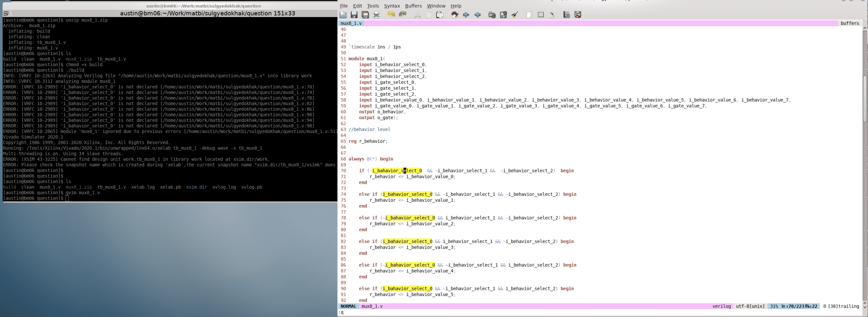The image size is (868, 317).
Task: Open the Tools menu
Action: [373, 6]
